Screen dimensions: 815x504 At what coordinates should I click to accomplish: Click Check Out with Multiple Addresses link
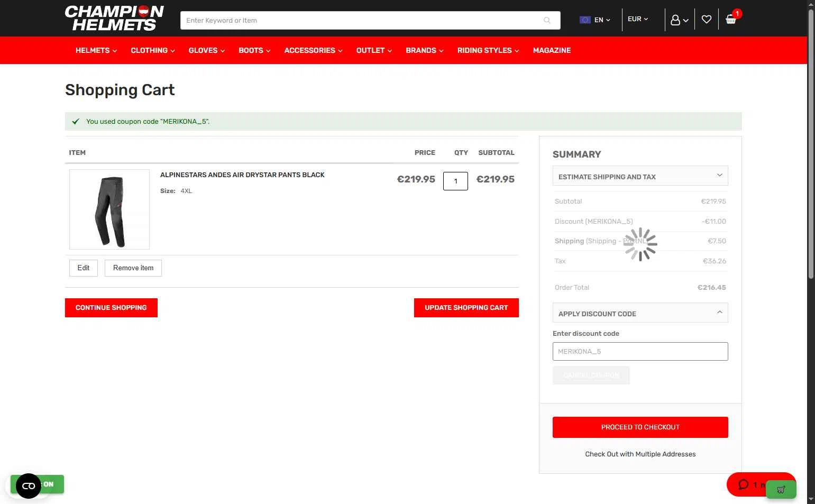click(640, 454)
